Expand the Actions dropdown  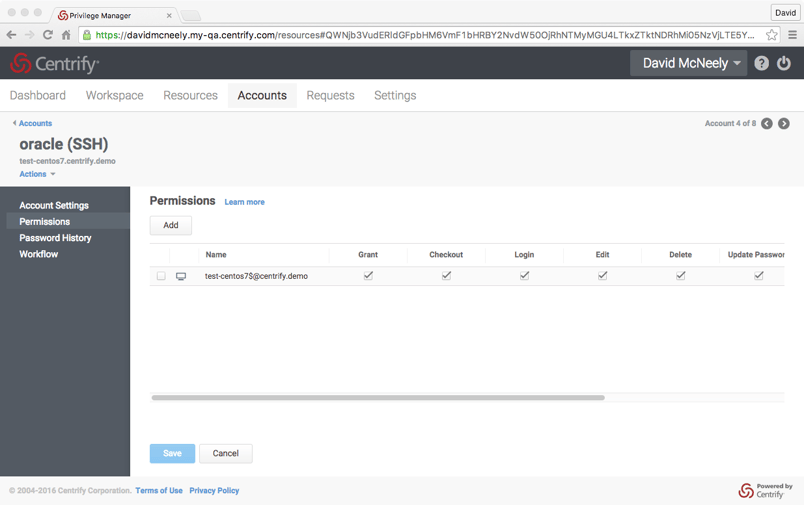(37, 174)
